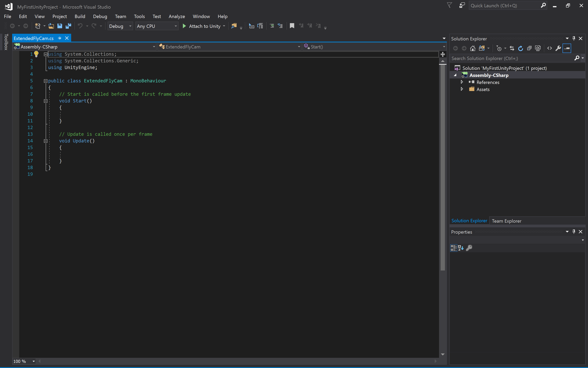
Task: Click the Collapse All icon
Action: coord(529,48)
